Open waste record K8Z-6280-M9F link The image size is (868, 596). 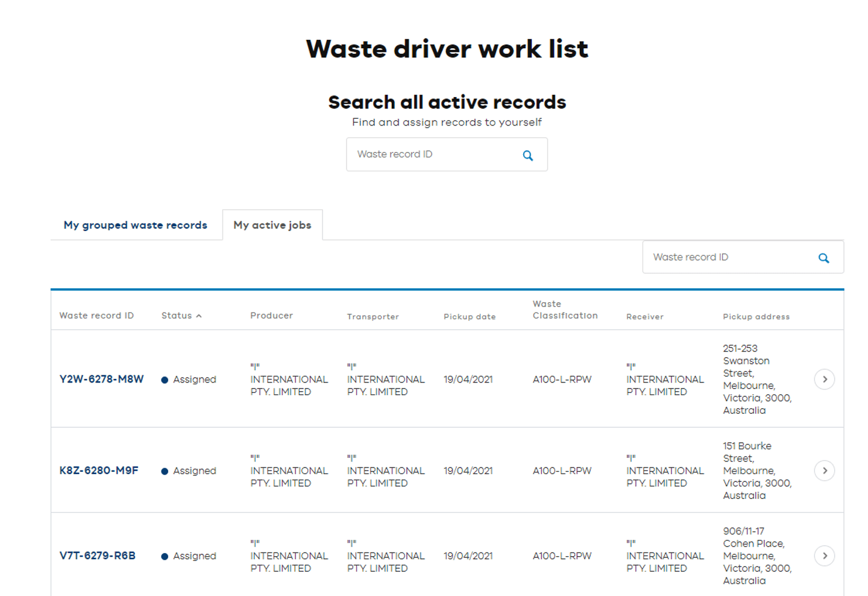[99, 471]
